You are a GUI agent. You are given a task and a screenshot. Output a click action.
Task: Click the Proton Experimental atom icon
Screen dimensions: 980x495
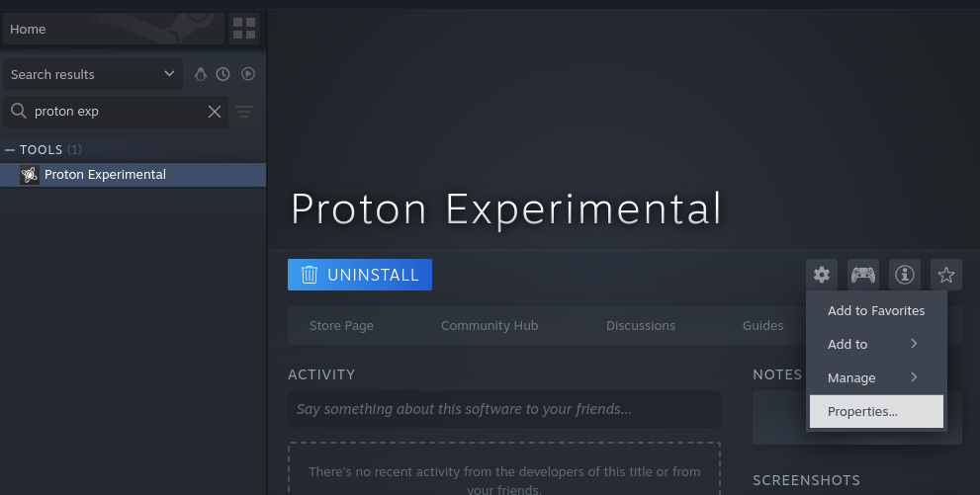pyautogui.click(x=30, y=175)
